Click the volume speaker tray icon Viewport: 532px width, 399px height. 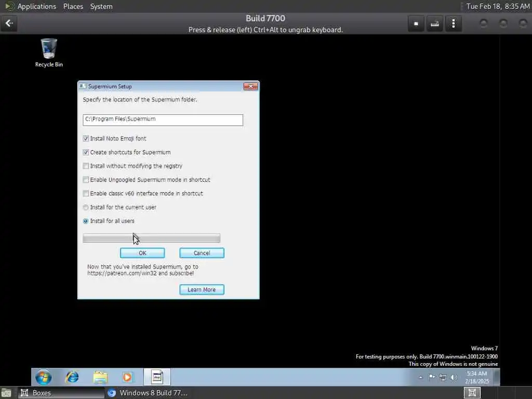tap(454, 377)
